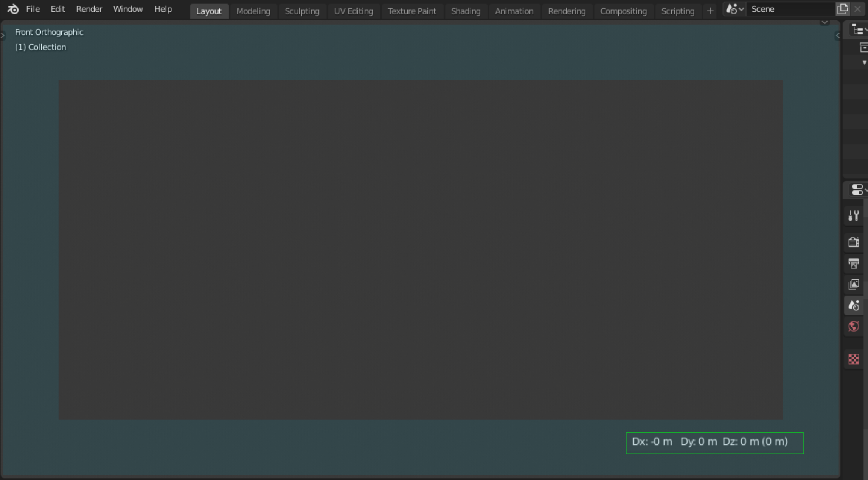Open the File menu

(x=33, y=9)
